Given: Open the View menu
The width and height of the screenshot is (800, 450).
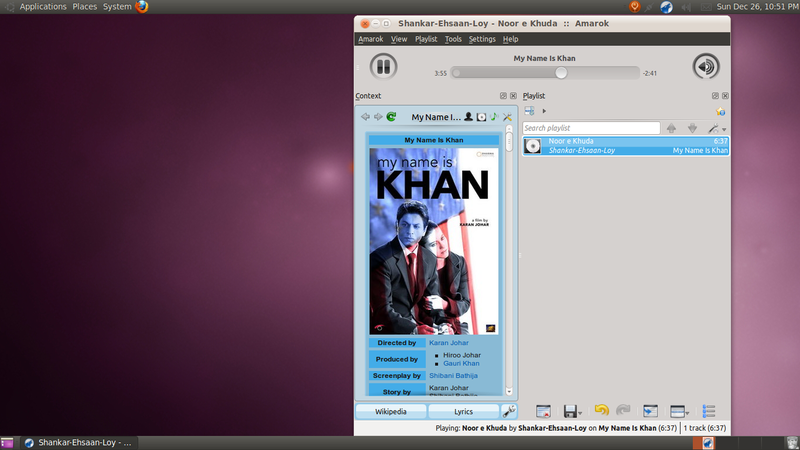Looking at the screenshot, I should pyautogui.click(x=398, y=39).
